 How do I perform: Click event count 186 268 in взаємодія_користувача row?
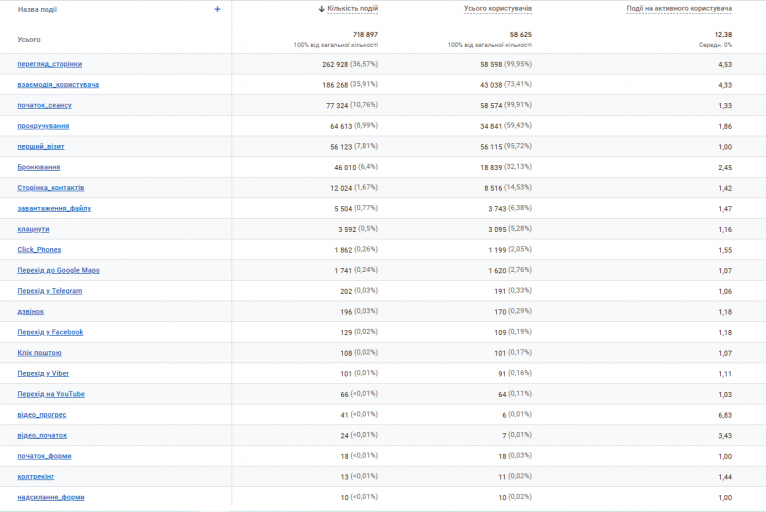[335, 85]
